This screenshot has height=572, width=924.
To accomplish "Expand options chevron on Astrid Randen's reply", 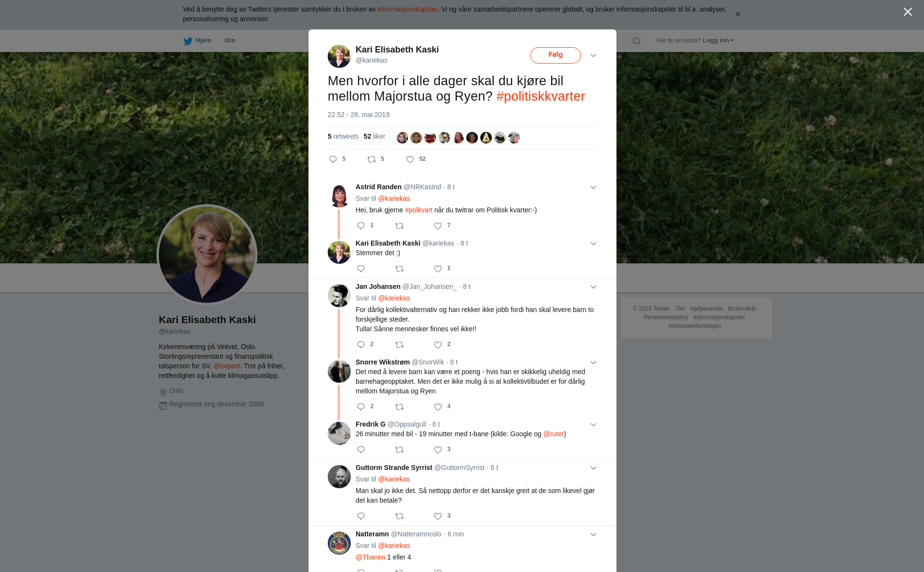I will pos(593,187).
